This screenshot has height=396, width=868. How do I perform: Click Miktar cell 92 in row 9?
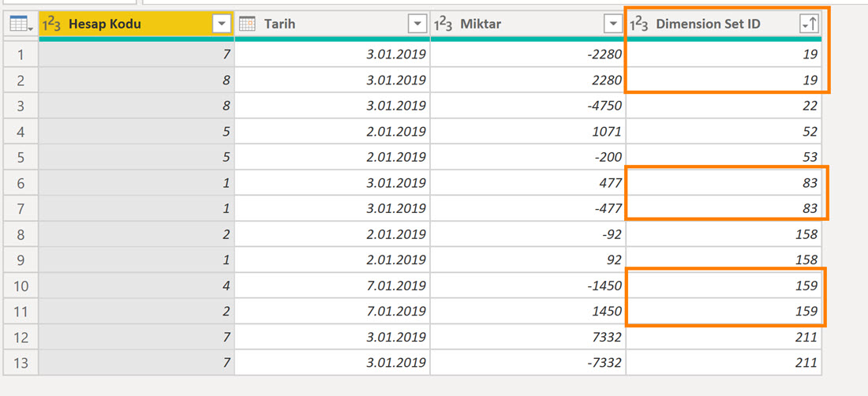(529, 260)
